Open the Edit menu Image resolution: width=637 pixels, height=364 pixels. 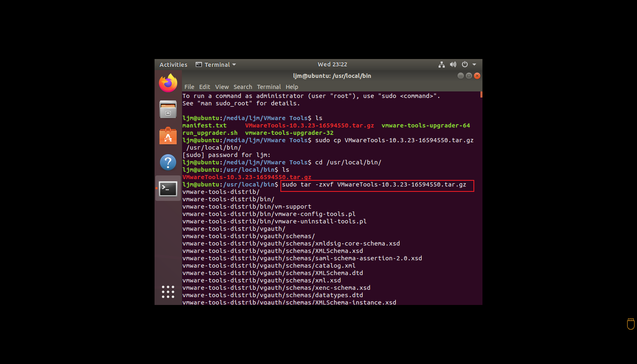[x=205, y=87]
